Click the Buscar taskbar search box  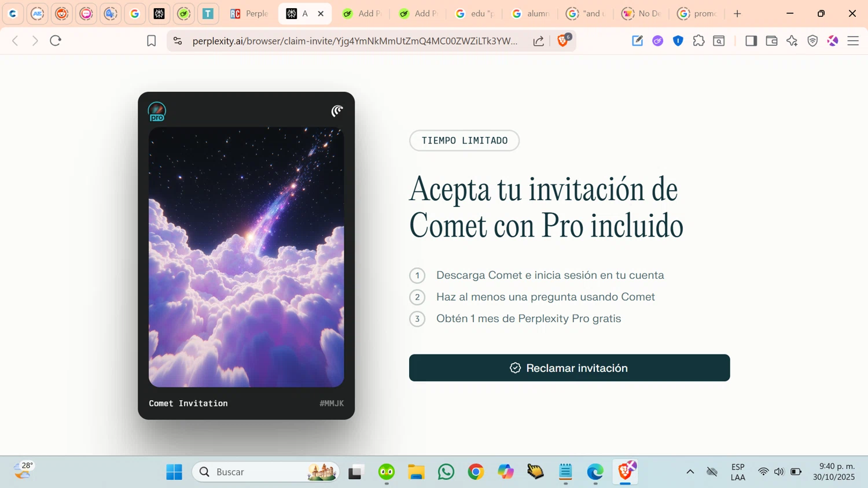[266, 472]
